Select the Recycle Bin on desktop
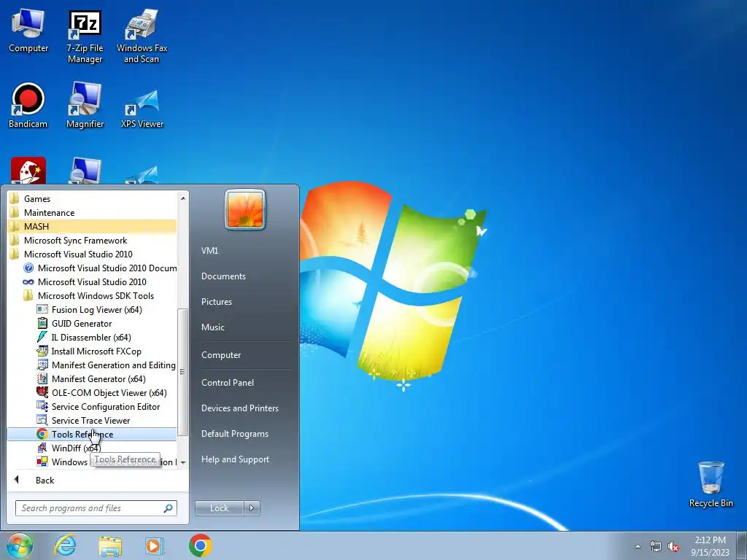This screenshot has height=560, width=747. [x=711, y=484]
